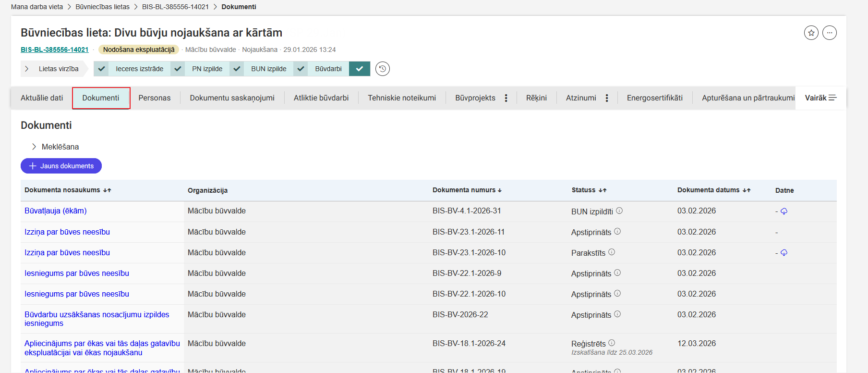Viewport: 868px width, 373px height.
Task: Open Izziņa par būves neesību numbered 2026-11
Action: pos(67,232)
